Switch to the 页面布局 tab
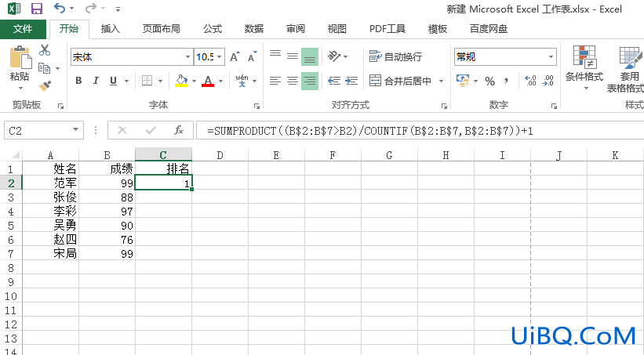Viewport: 644px width, 355px height. [161, 29]
